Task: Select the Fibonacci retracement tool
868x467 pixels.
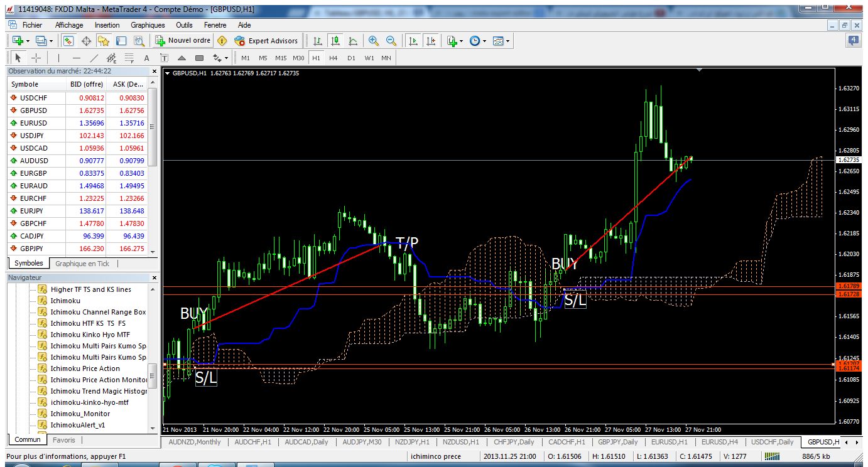Action: (129, 58)
